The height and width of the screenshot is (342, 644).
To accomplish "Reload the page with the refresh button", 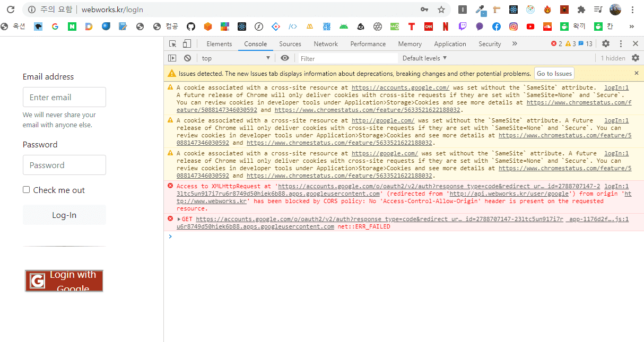I will pos(10,10).
